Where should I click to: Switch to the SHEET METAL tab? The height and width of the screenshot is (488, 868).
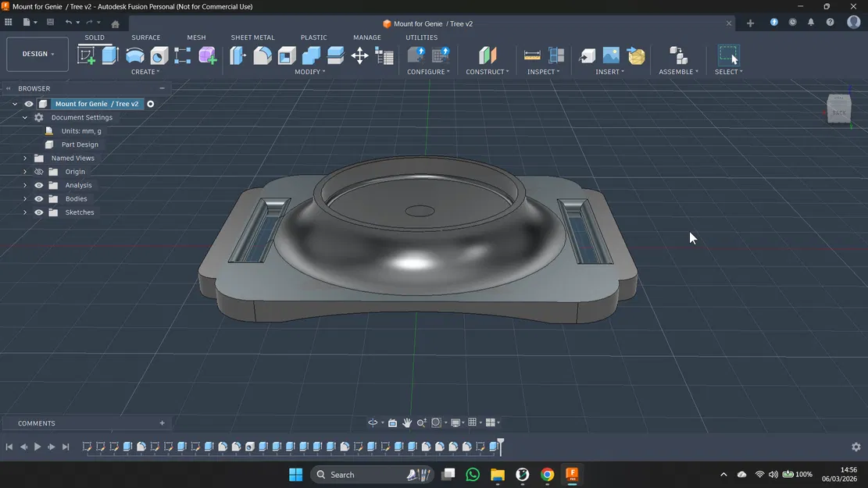click(252, 37)
